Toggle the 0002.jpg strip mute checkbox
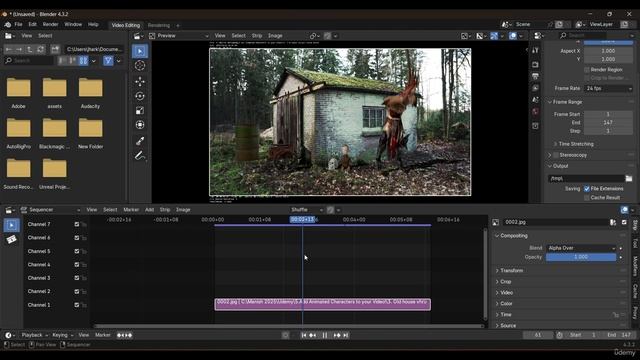The width and height of the screenshot is (640, 360). [x=624, y=222]
